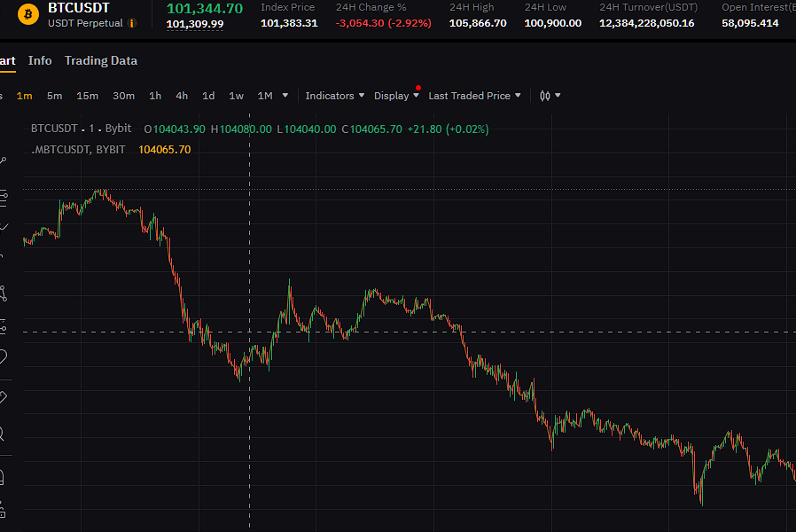This screenshot has width=796, height=532.
Task: Open the heart favorites icon tool
Action: (3, 357)
